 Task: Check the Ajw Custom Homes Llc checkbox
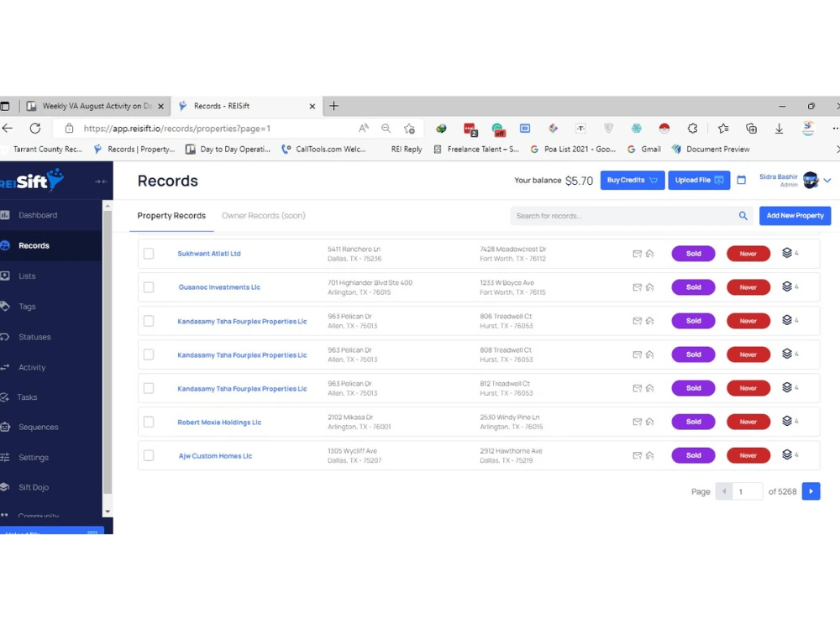[x=149, y=455]
